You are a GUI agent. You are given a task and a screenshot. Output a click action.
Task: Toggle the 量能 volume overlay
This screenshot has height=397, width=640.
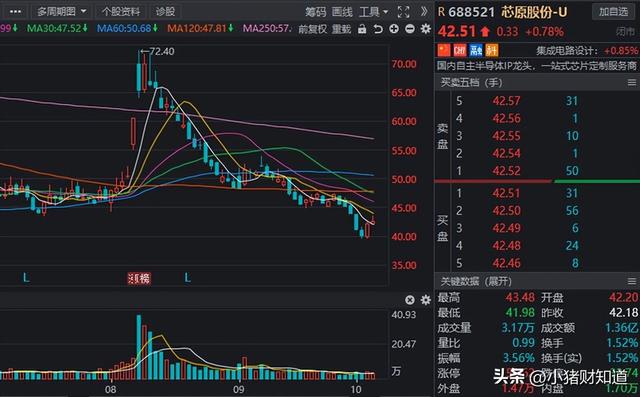pos(341,29)
